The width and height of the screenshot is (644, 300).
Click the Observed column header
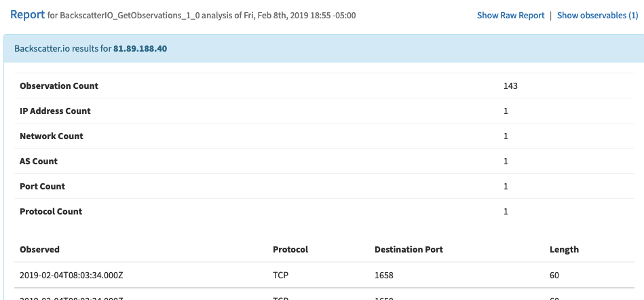[39, 250]
